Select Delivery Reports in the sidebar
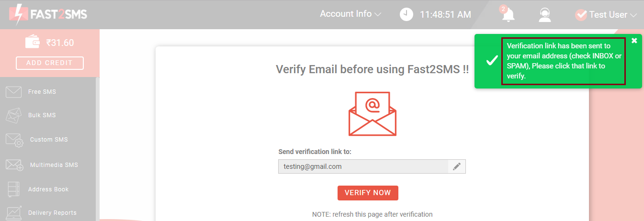 coord(52,213)
